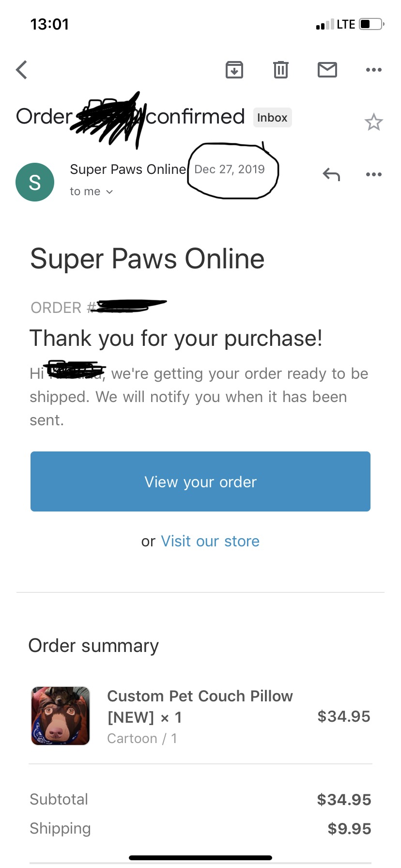This screenshot has height=868, width=401.
Task: Reply to Super Paws Online
Action: click(x=331, y=174)
